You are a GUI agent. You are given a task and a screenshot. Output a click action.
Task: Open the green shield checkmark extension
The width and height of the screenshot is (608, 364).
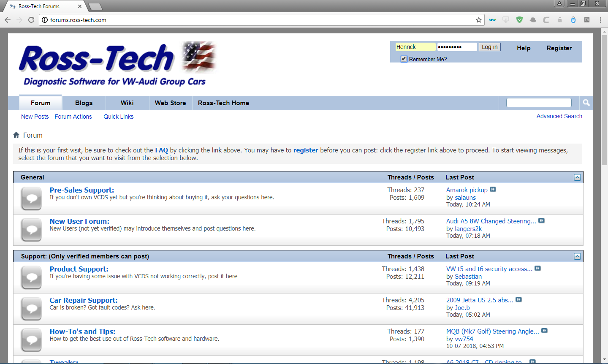coord(519,20)
